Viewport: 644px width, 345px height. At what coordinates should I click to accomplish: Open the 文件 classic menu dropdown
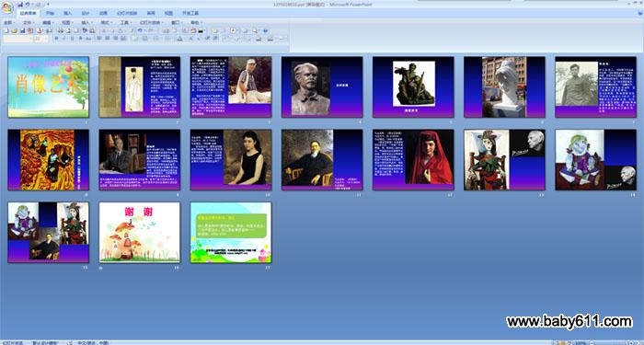click(x=29, y=23)
